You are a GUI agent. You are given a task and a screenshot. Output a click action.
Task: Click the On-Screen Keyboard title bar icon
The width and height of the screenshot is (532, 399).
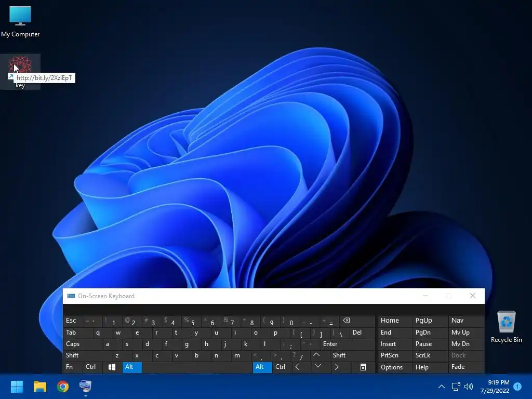click(71, 296)
